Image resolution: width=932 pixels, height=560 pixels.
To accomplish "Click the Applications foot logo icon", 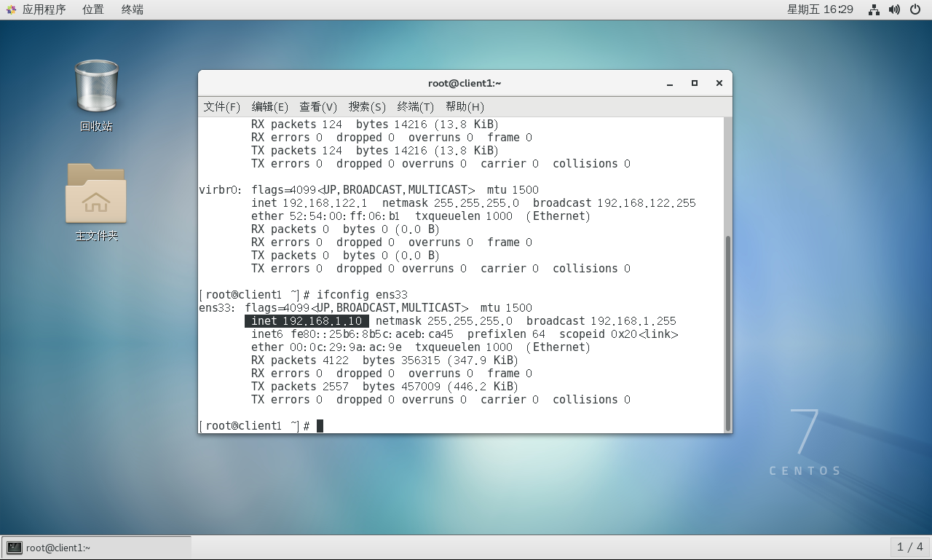I will 11,9.
